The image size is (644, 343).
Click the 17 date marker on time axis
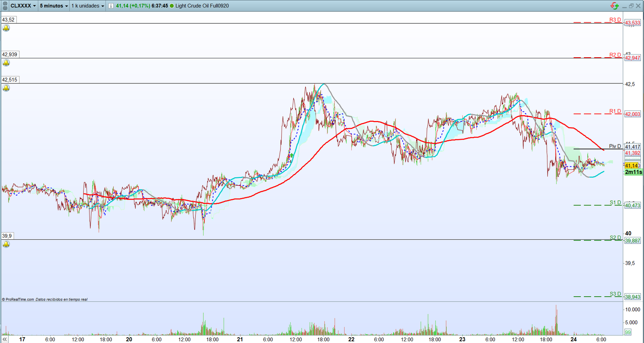coord(22,339)
